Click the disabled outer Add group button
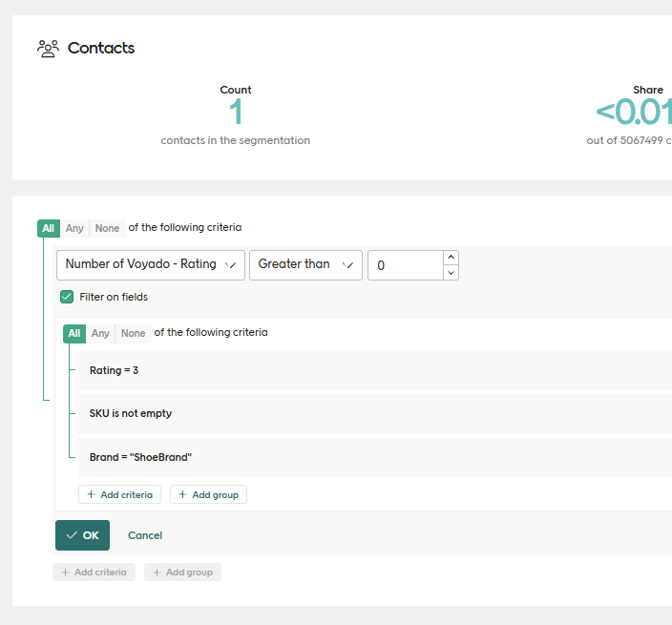672x625 pixels. click(182, 573)
